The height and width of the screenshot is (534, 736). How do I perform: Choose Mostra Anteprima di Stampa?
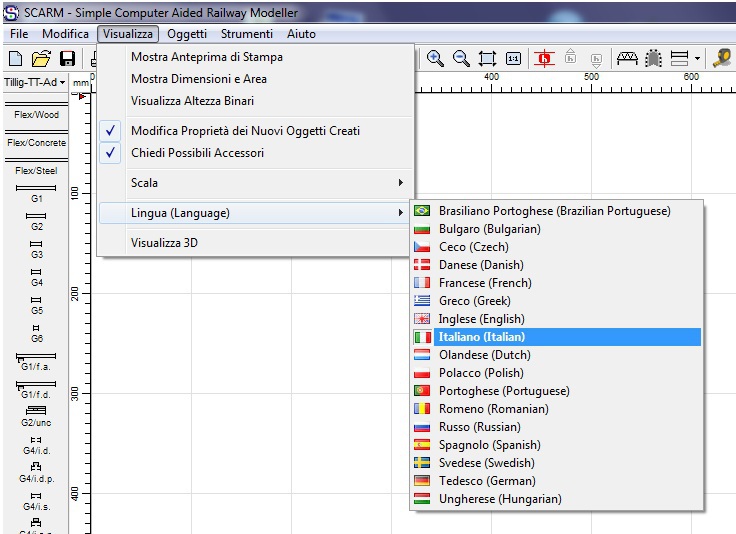coord(256,57)
